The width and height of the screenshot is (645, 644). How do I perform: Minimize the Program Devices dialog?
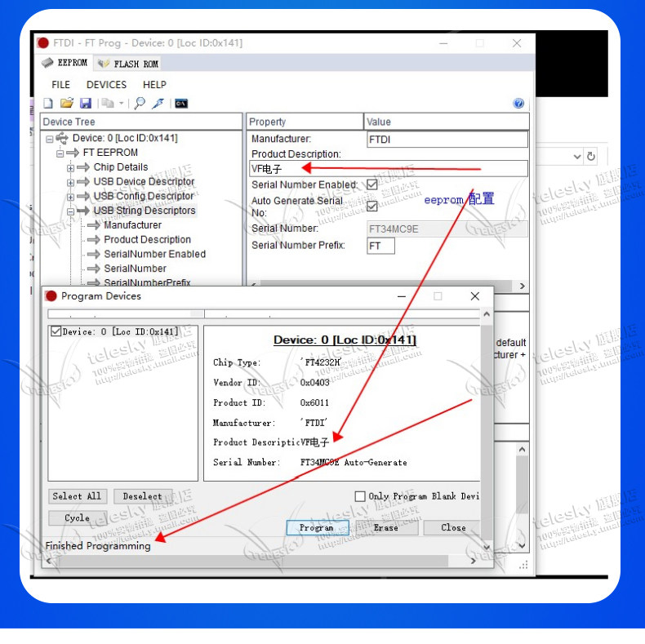402,296
